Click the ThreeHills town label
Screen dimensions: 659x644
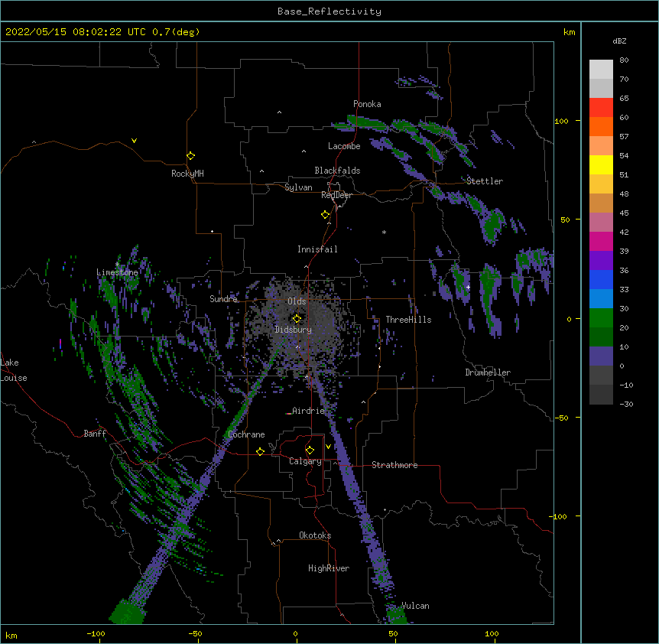[x=408, y=320]
